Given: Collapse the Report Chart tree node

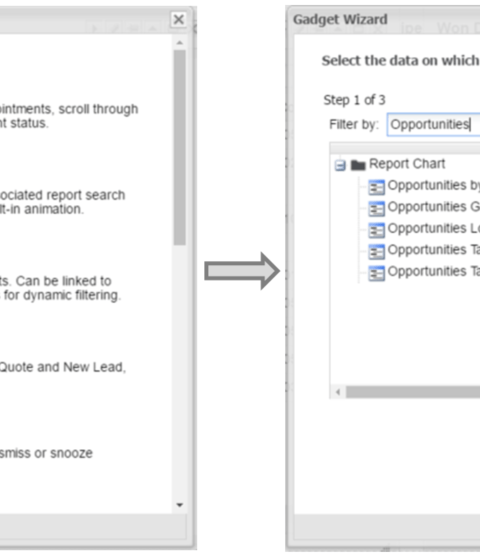Looking at the screenshot, I should click(x=340, y=165).
